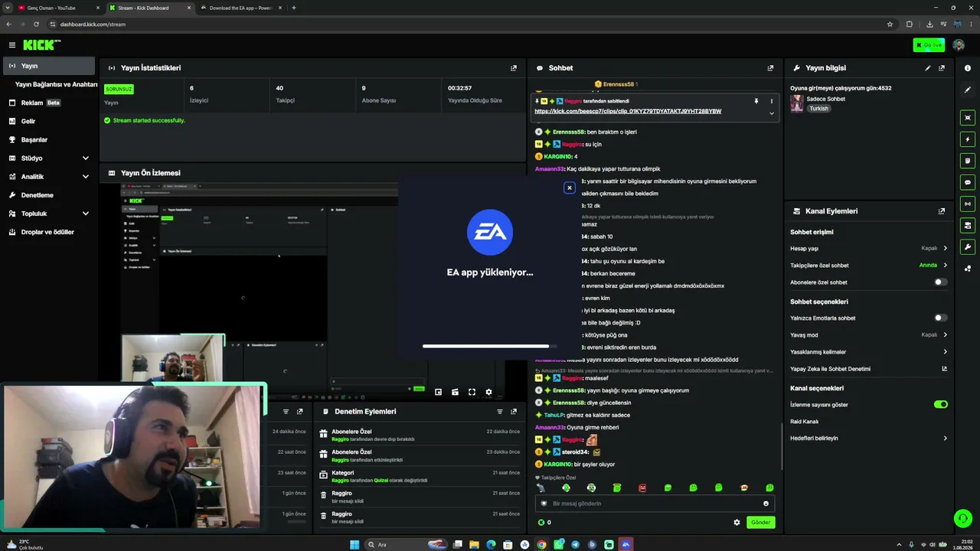Screen dimensions: 980x551
Task: Click the Turkish language tag
Action: (818, 109)
